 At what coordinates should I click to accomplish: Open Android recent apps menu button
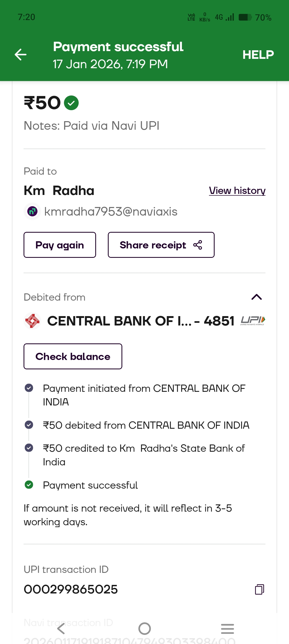pyautogui.click(x=227, y=628)
